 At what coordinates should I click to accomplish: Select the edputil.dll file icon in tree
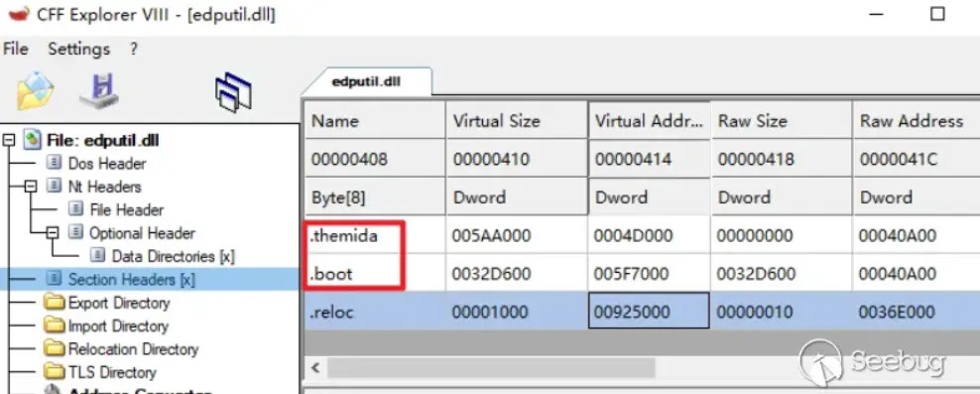pyautogui.click(x=33, y=140)
